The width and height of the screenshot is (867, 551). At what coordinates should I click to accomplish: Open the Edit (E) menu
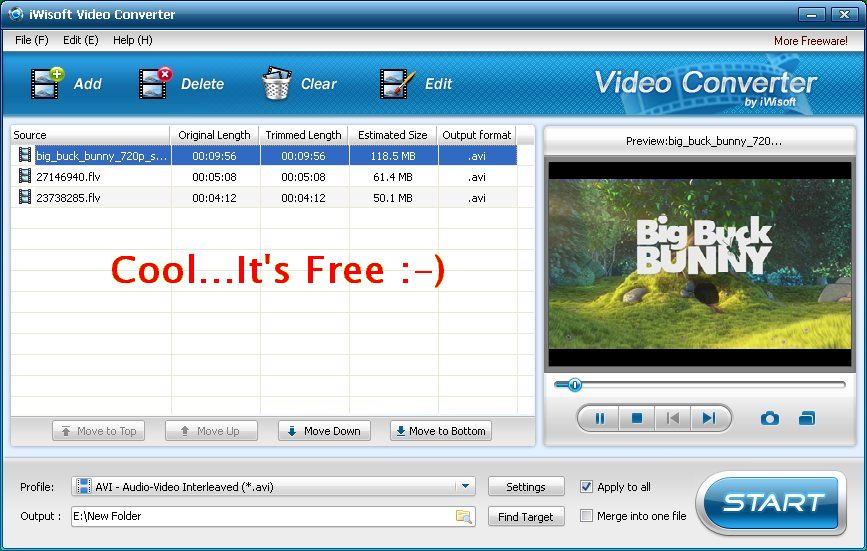[x=81, y=40]
